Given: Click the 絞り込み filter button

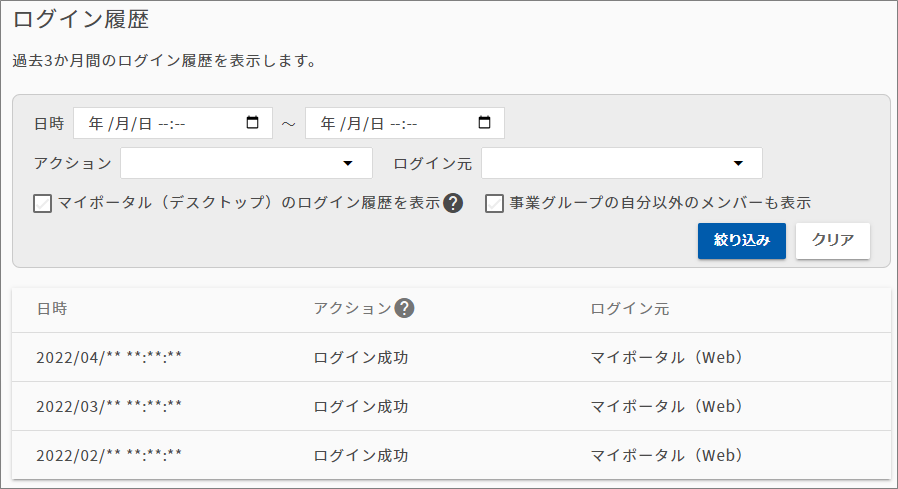Looking at the screenshot, I should 741,241.
